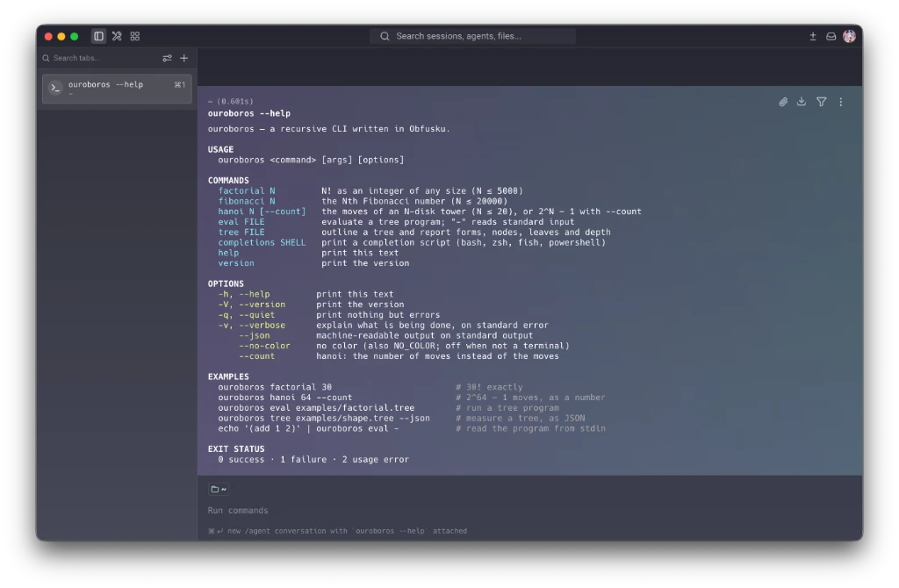899x588 pixels.
Task: Open the inbox tray icon
Action: click(831, 36)
